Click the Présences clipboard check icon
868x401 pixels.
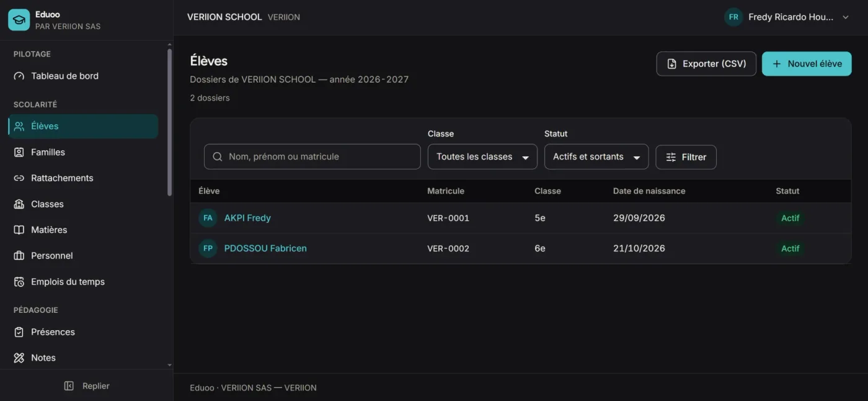(x=19, y=332)
